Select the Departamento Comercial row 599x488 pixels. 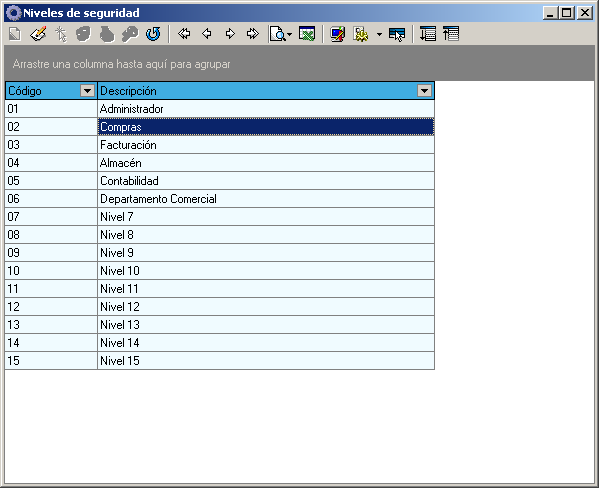point(220,199)
